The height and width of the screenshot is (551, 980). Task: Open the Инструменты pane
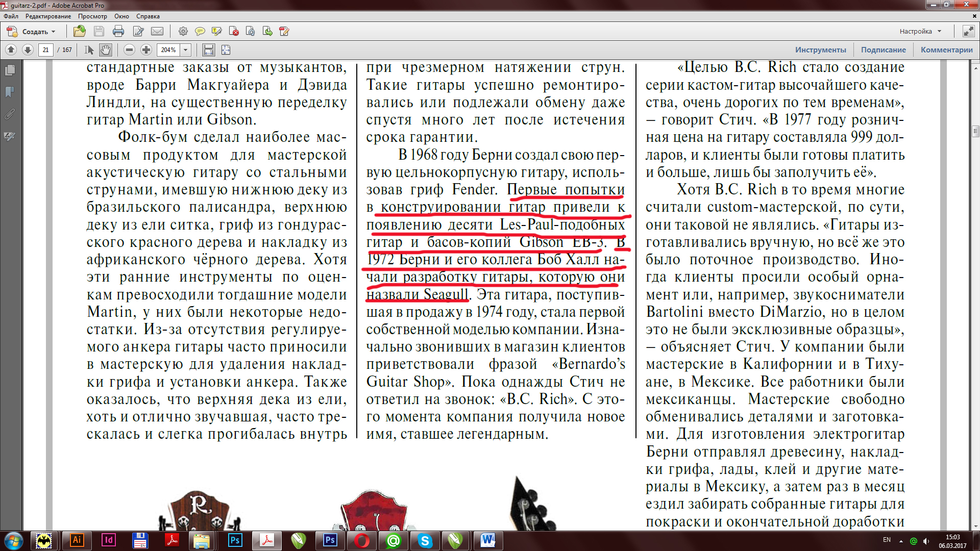(820, 50)
